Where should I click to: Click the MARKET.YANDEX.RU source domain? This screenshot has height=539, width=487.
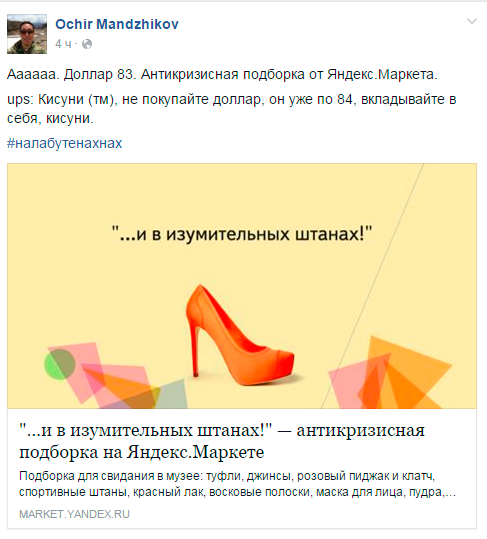74,514
